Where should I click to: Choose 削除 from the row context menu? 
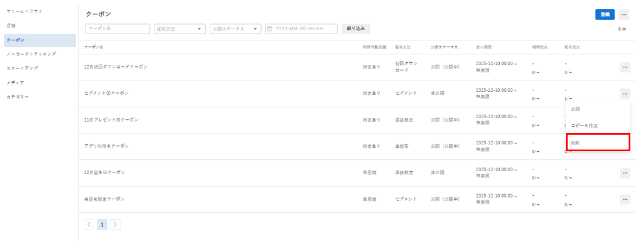598,142
